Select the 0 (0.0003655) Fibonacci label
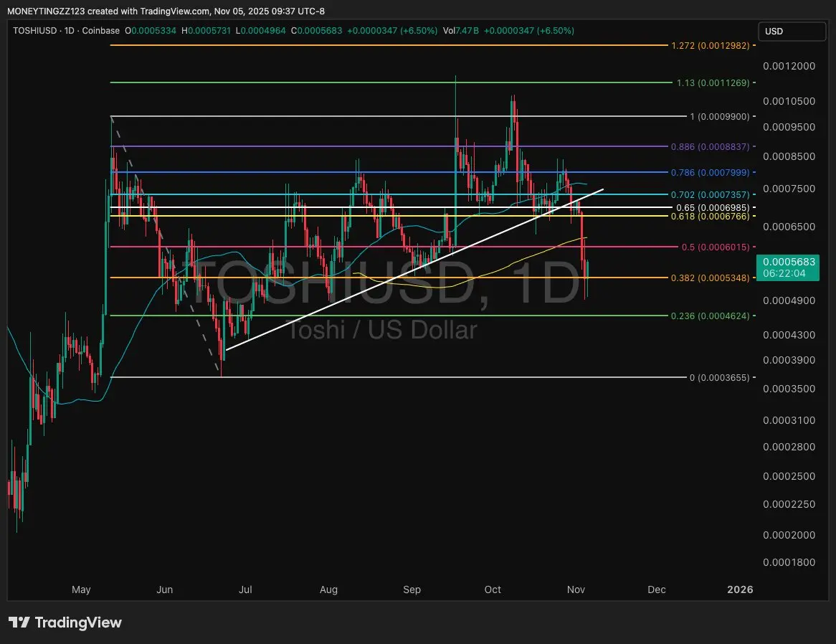Screen dimensions: 836x644 [x=720, y=378]
